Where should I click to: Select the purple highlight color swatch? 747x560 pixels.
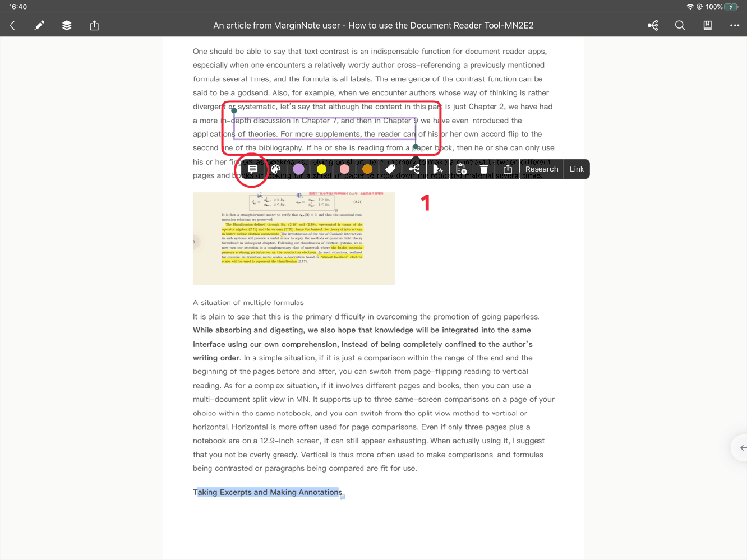tap(299, 169)
